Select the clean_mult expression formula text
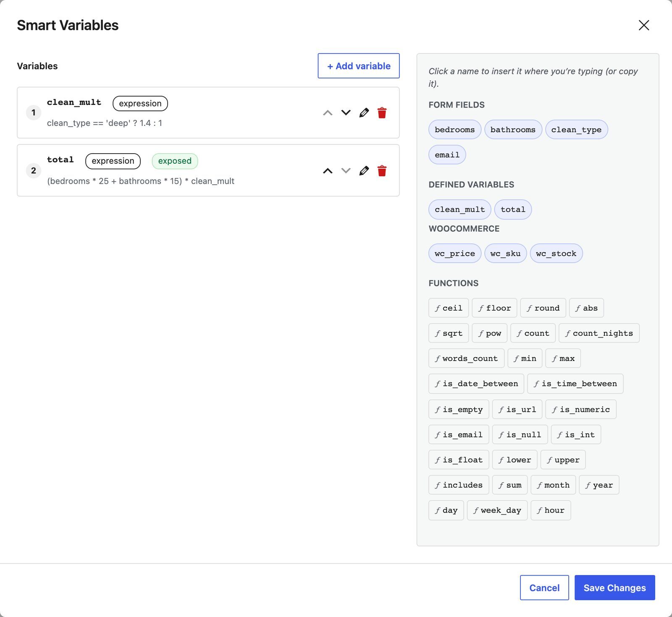This screenshot has width=672, height=617. click(105, 123)
